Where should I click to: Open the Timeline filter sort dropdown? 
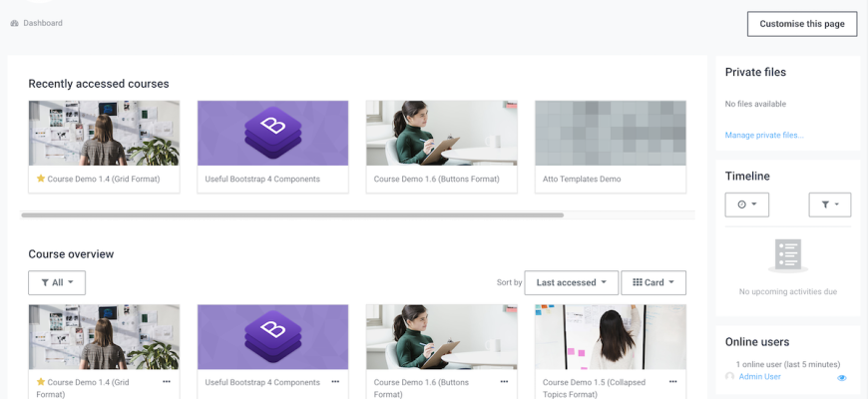tap(829, 204)
